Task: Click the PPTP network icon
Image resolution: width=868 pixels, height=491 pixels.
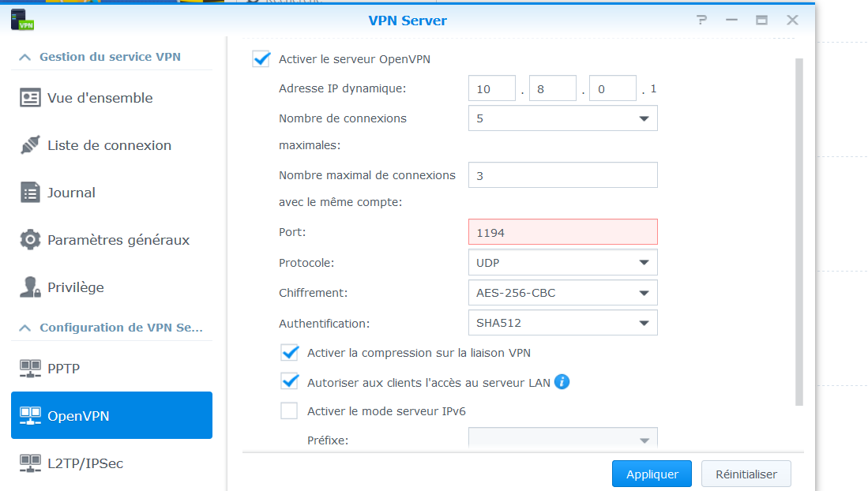Action: [x=30, y=368]
